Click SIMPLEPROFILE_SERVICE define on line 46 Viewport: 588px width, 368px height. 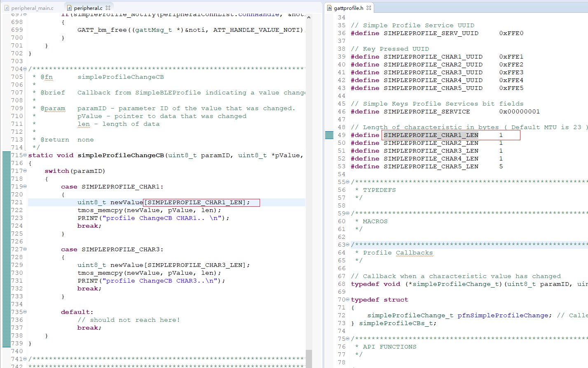point(427,111)
